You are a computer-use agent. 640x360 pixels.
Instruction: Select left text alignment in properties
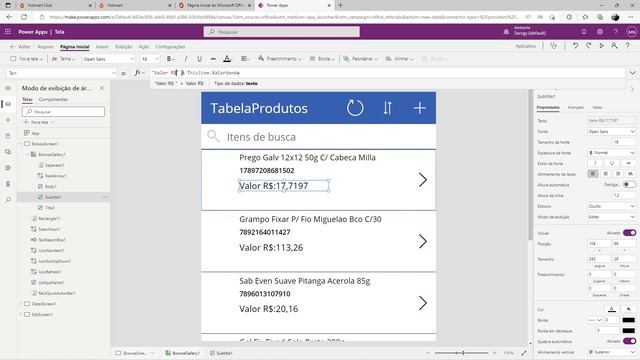coord(593,174)
